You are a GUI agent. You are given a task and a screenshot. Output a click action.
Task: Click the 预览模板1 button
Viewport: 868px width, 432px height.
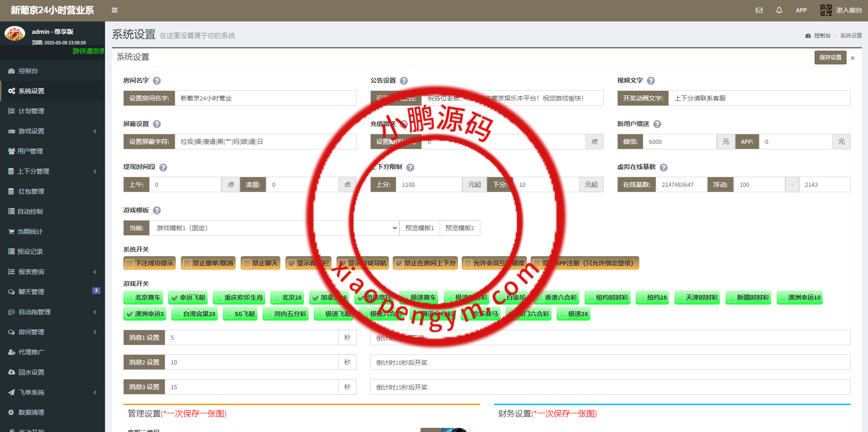coord(419,228)
